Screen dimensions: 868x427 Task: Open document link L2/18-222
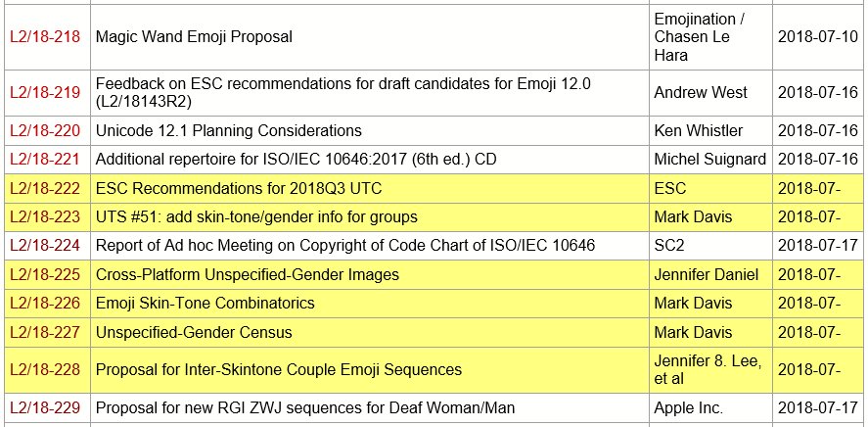[45, 188]
